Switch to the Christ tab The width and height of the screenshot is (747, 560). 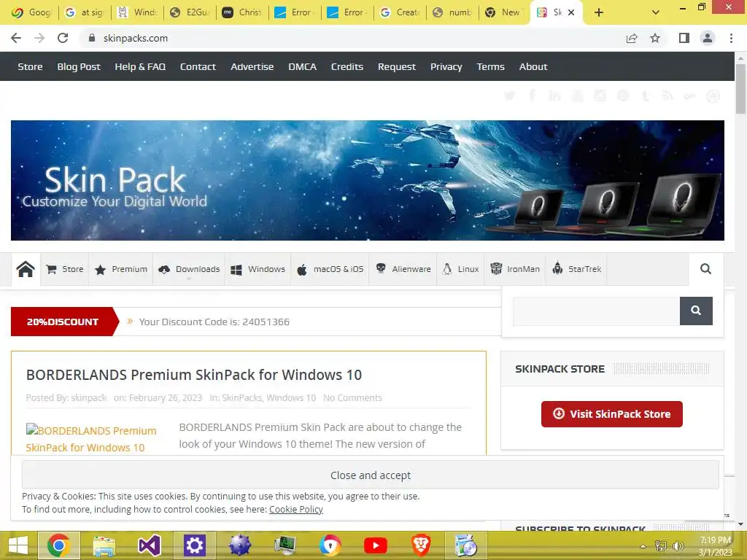(x=242, y=12)
